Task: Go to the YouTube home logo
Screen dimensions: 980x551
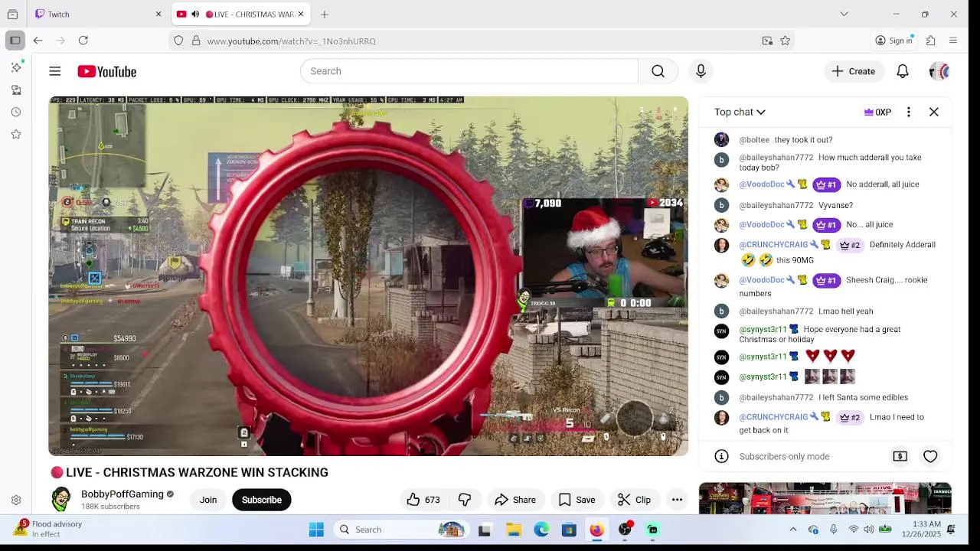Action: 106,71
